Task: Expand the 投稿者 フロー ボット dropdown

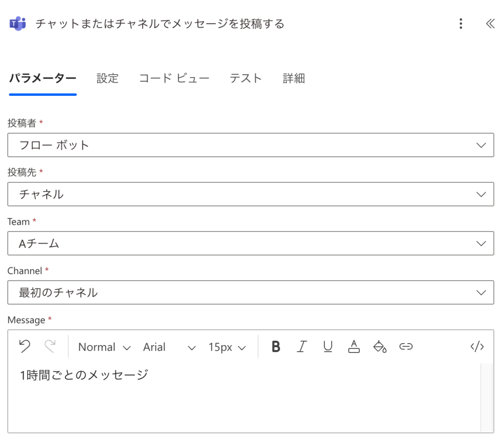Action: point(251,145)
